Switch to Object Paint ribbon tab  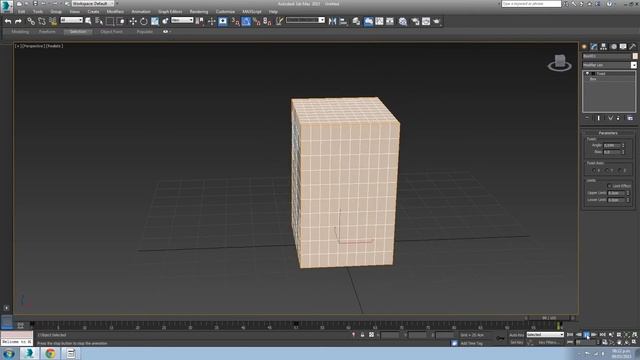point(111,31)
